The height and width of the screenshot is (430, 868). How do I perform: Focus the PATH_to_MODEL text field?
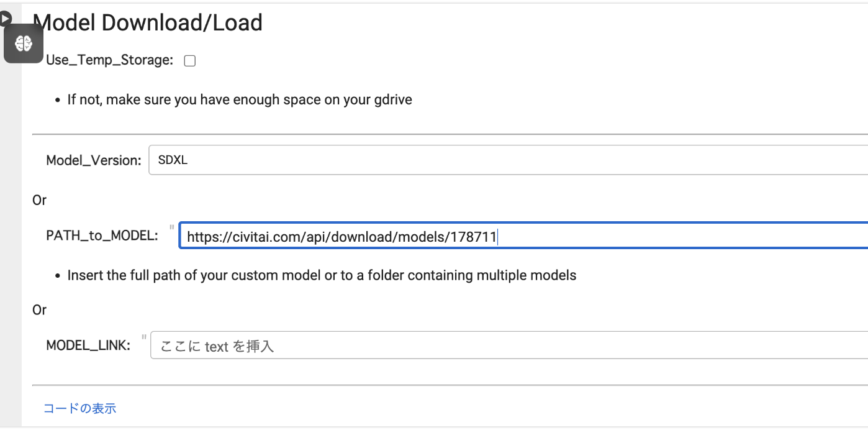point(523,236)
